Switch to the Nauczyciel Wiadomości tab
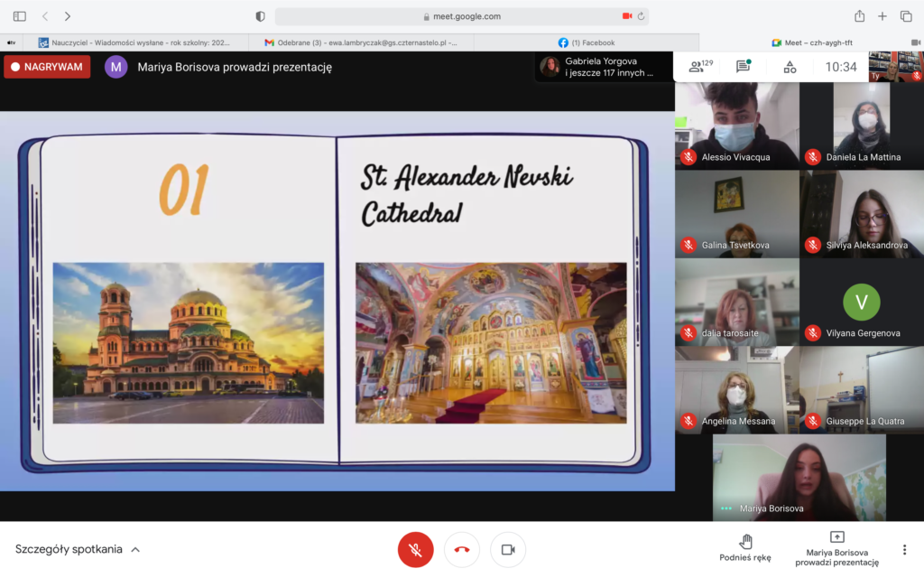Viewport: 924px width, 578px height. point(134,42)
